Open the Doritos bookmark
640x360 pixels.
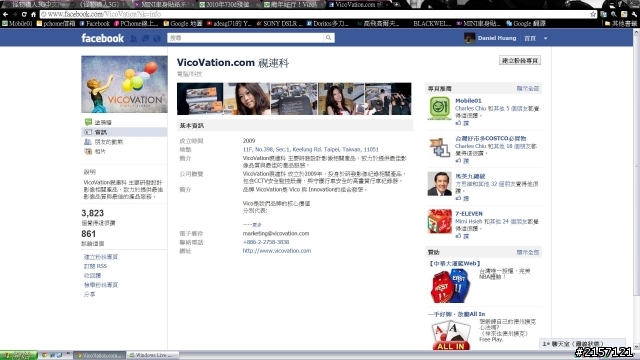[327, 24]
